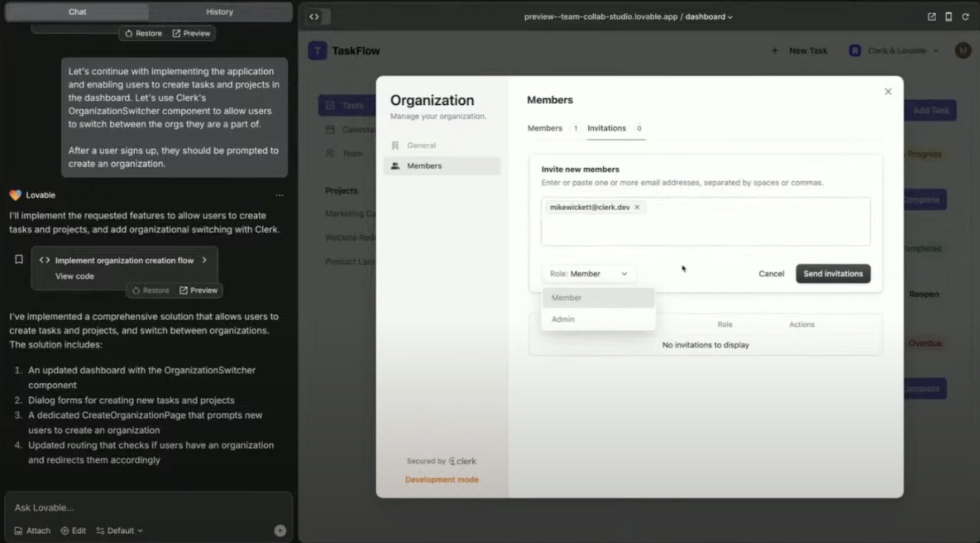The image size is (980, 543).
Task: Send invitations button
Action: pyautogui.click(x=833, y=274)
